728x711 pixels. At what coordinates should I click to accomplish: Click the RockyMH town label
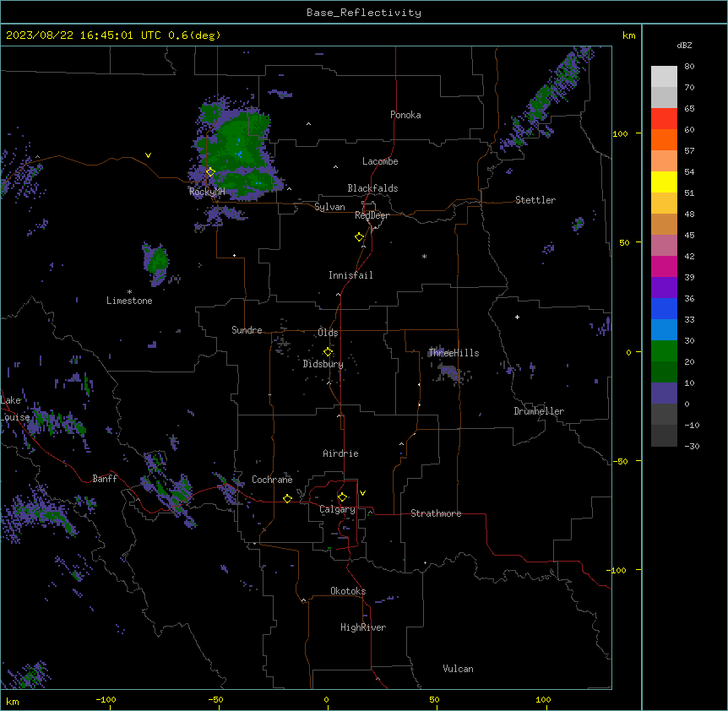click(x=207, y=192)
